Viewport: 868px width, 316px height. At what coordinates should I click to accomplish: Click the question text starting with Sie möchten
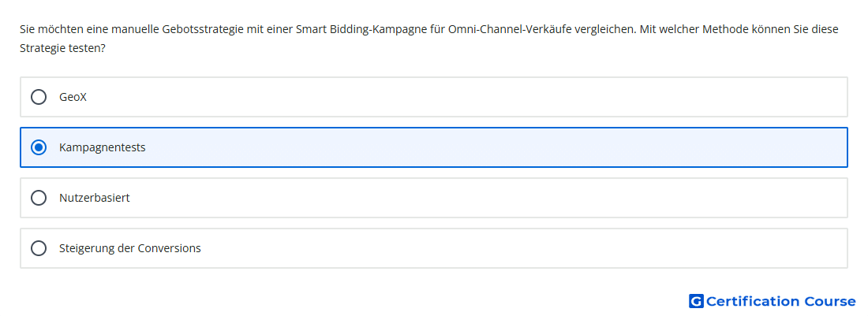click(429, 39)
